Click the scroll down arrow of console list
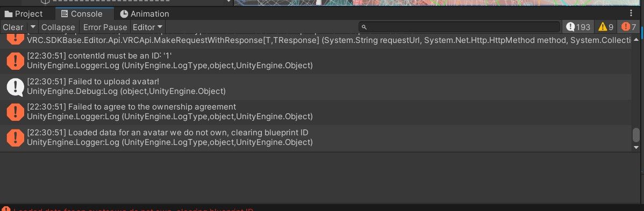644x211 pixels. coord(636,147)
